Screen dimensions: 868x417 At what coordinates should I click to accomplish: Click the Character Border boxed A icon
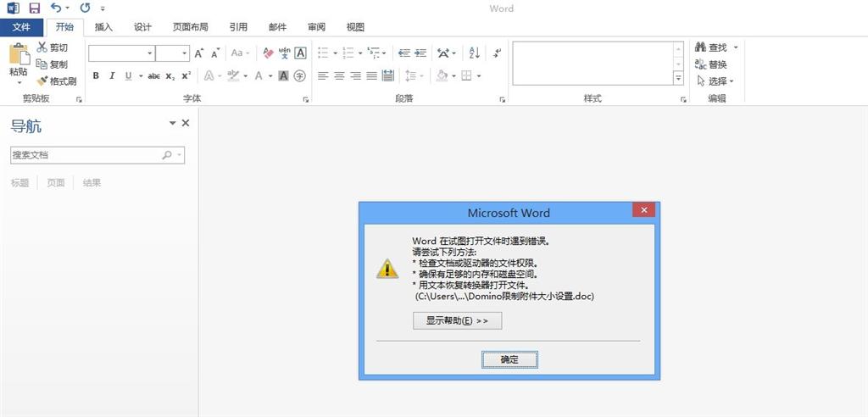tap(300, 53)
